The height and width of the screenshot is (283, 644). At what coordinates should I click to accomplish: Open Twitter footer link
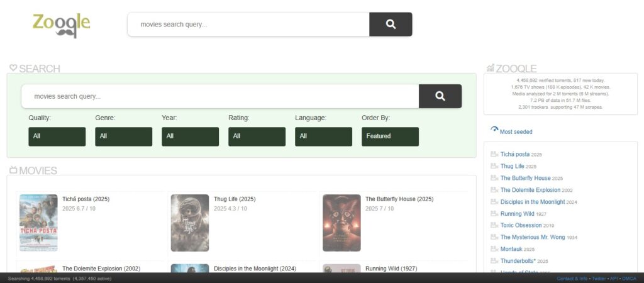[x=599, y=279]
